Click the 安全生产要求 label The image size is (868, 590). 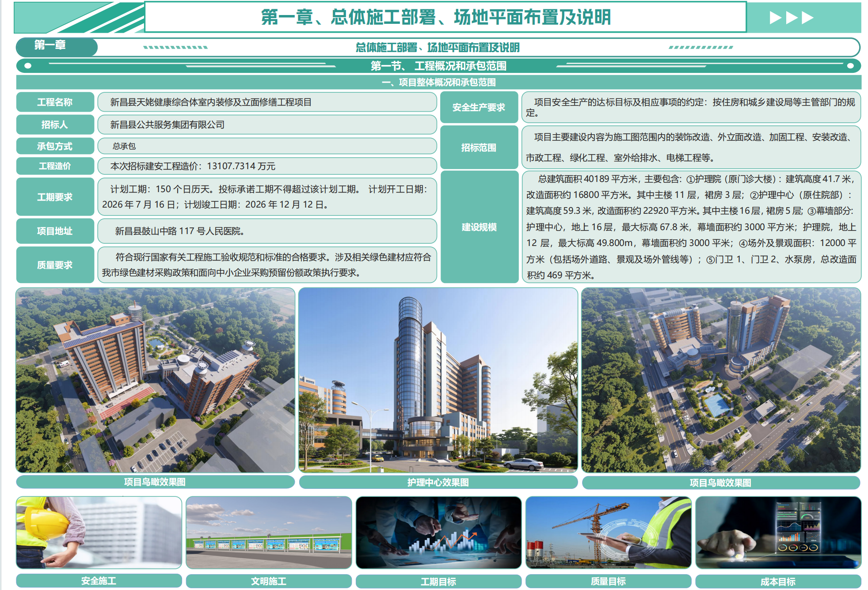[x=479, y=107]
